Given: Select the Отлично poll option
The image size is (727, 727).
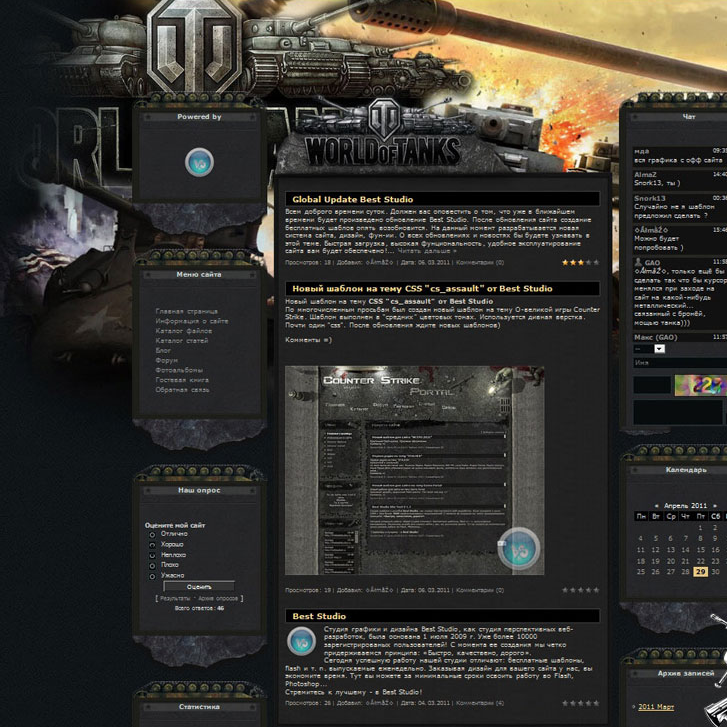Looking at the screenshot, I should pyautogui.click(x=152, y=535).
